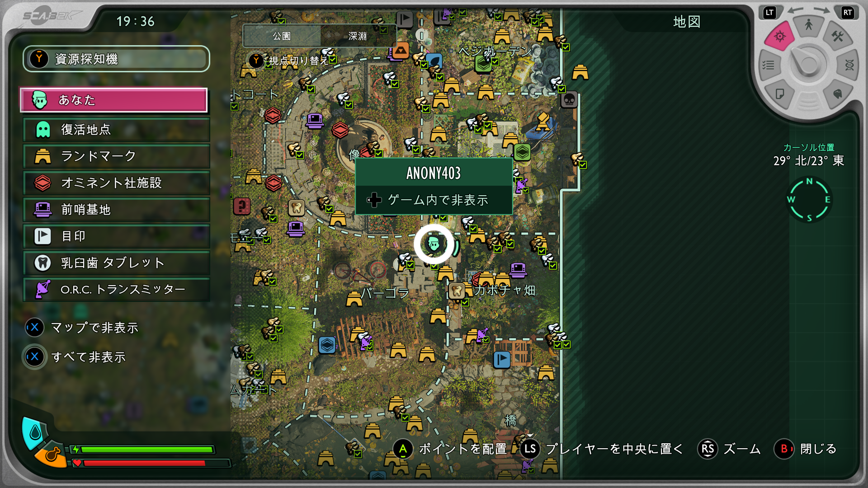
Task: Toggle the 復活地点 respawn point filter
Action: pos(117,130)
